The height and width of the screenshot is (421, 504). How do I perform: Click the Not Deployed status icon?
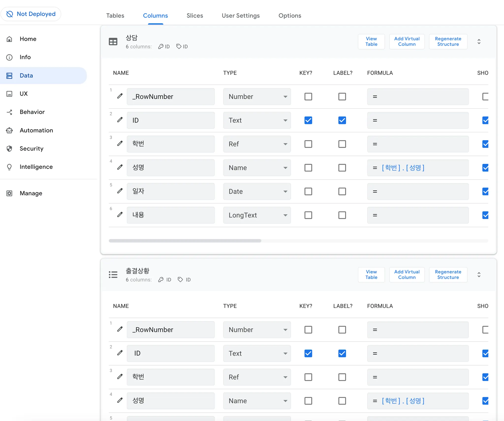[10, 14]
